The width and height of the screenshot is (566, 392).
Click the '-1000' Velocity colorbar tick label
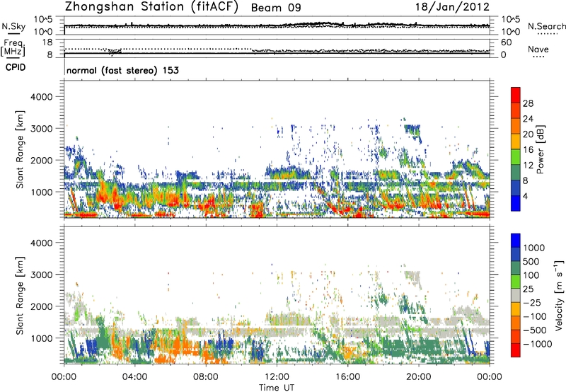(537, 344)
